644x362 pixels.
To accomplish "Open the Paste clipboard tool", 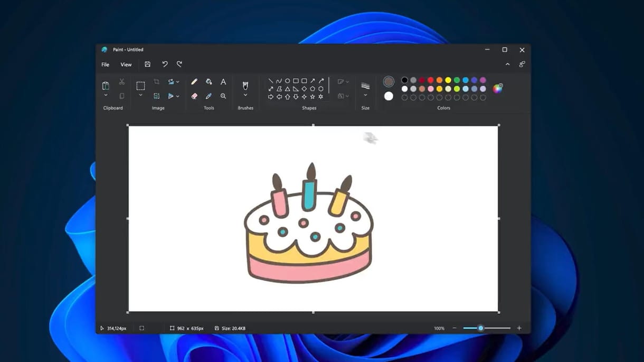I will coord(106,85).
